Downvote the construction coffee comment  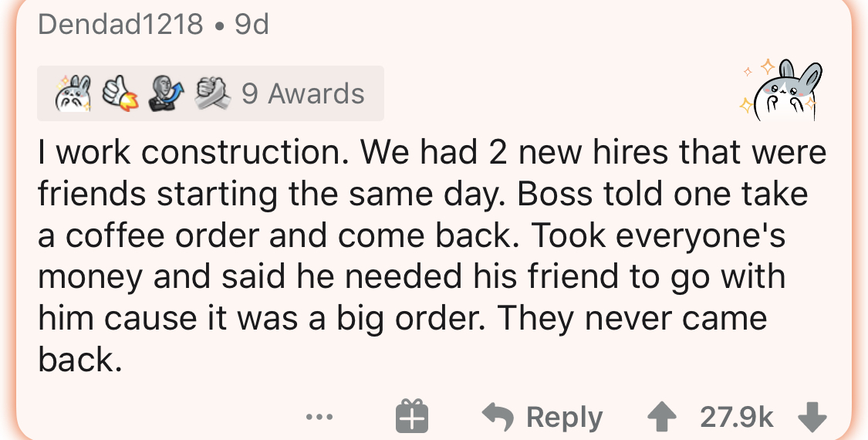(811, 417)
